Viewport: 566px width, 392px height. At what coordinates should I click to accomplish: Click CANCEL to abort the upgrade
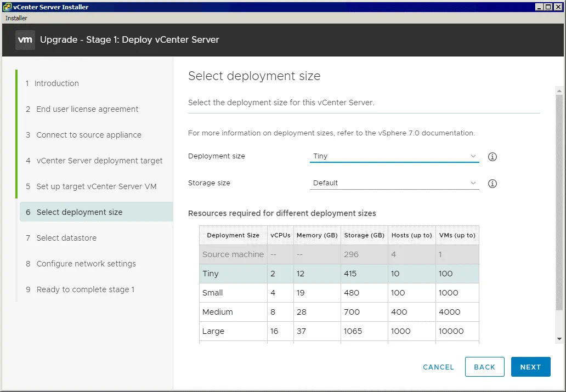(438, 367)
